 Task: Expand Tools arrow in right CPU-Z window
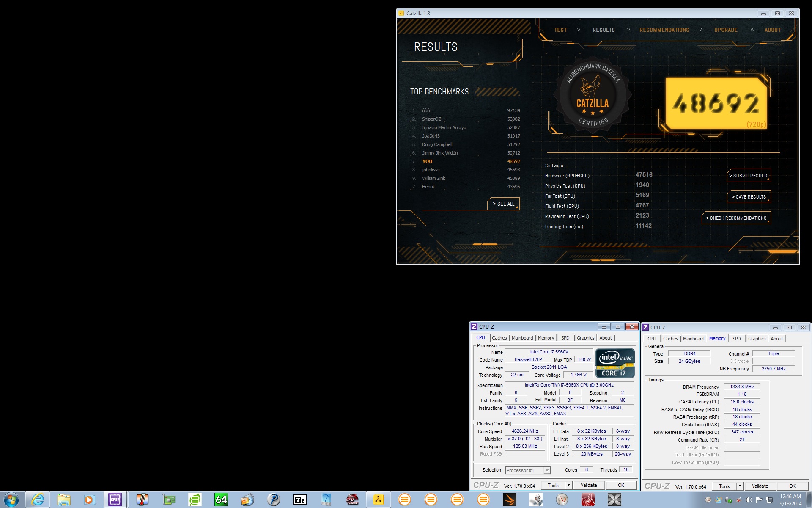pos(740,486)
